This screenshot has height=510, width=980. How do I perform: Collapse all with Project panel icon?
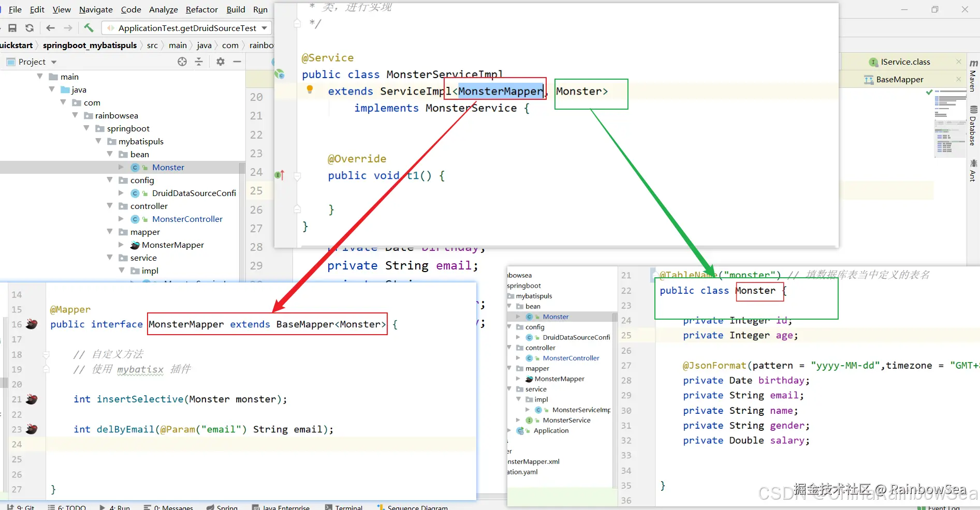pos(199,62)
